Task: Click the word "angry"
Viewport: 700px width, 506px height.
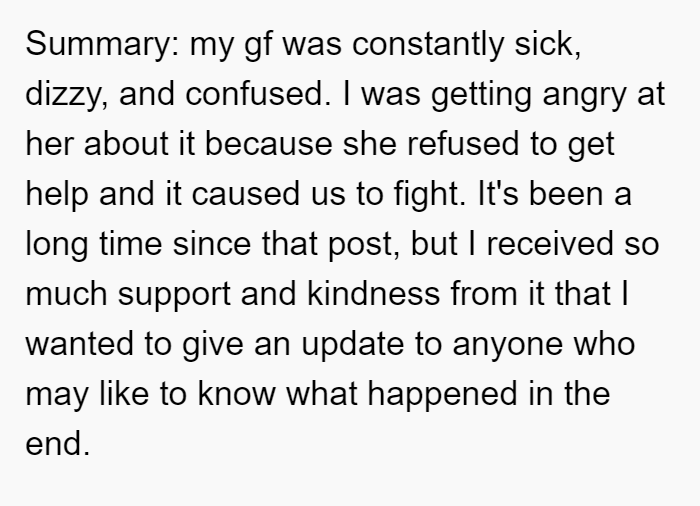Action: pyautogui.click(x=584, y=94)
